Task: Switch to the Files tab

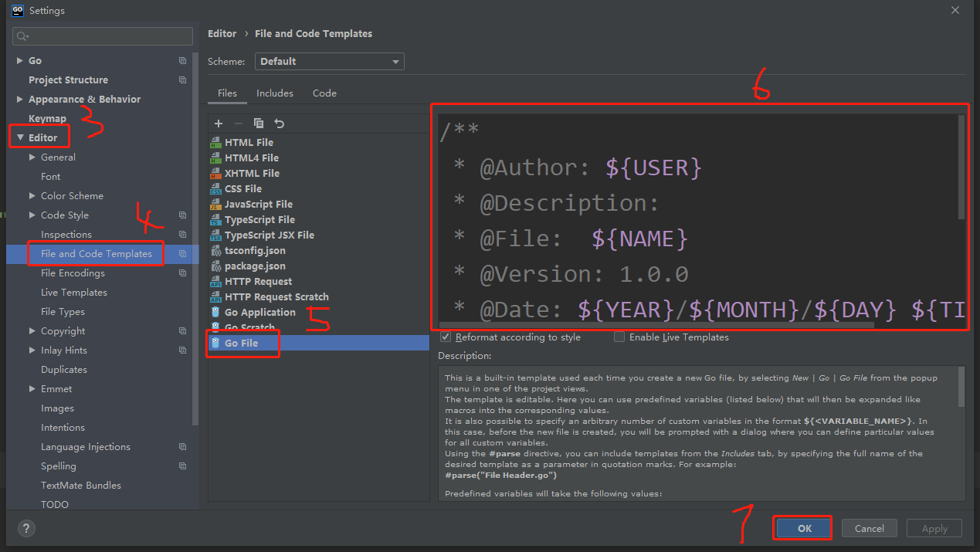Action: 227,93
